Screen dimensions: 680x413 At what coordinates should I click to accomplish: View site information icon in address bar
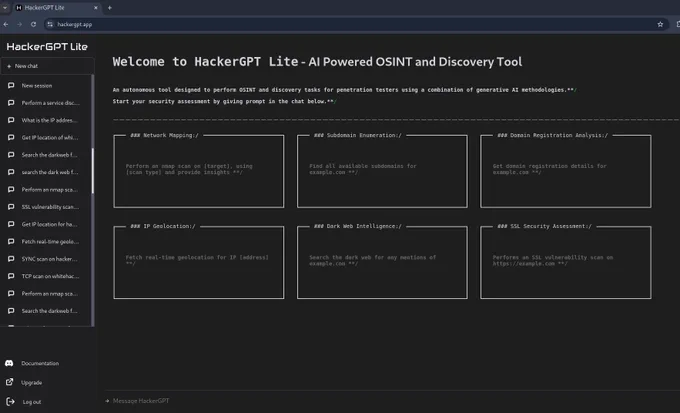pyautogui.click(x=50, y=24)
